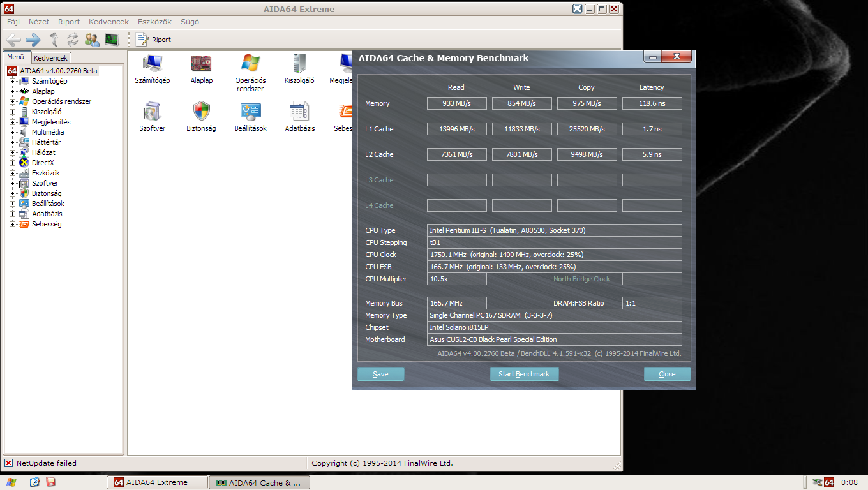This screenshot has width=868, height=490.
Task: Select Háttértár in the tree
Action: click(47, 142)
